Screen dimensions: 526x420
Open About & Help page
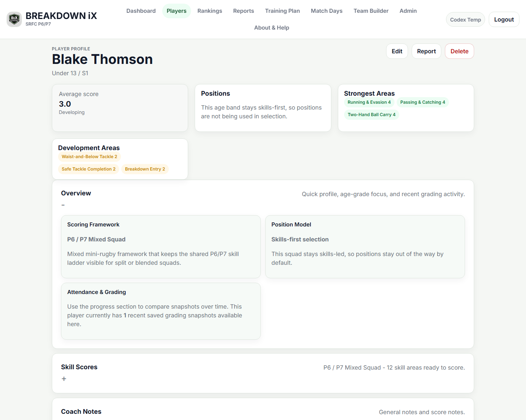(272, 28)
